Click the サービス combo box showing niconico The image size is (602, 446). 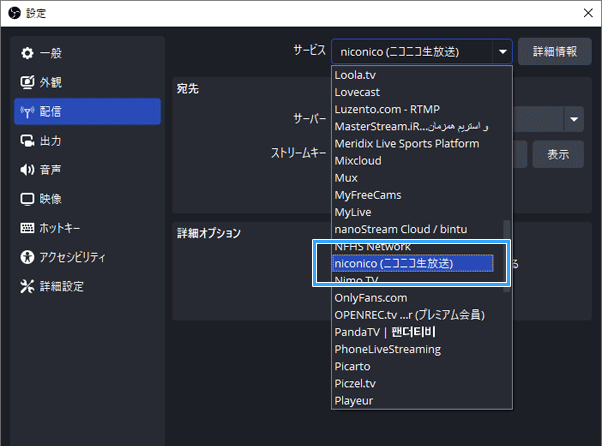tap(422, 51)
